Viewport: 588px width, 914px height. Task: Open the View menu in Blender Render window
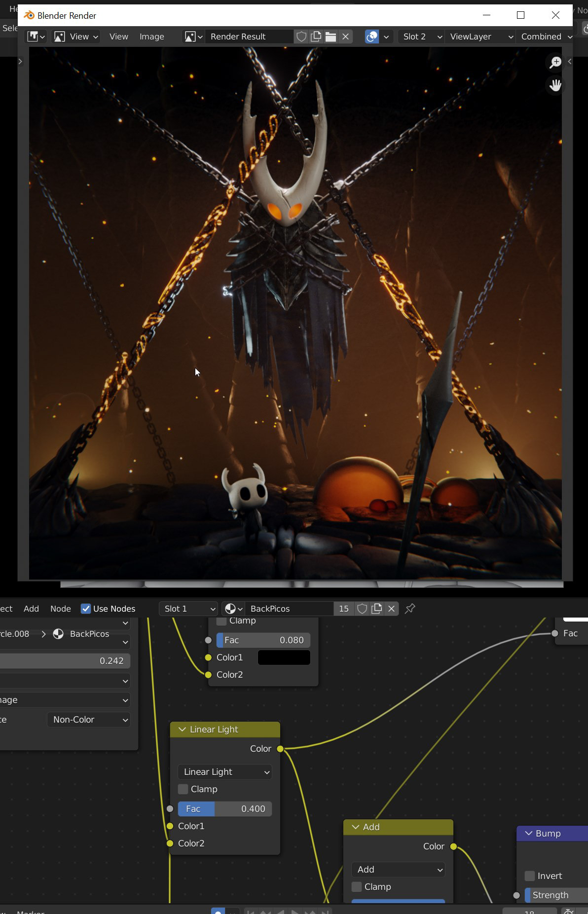(x=118, y=37)
